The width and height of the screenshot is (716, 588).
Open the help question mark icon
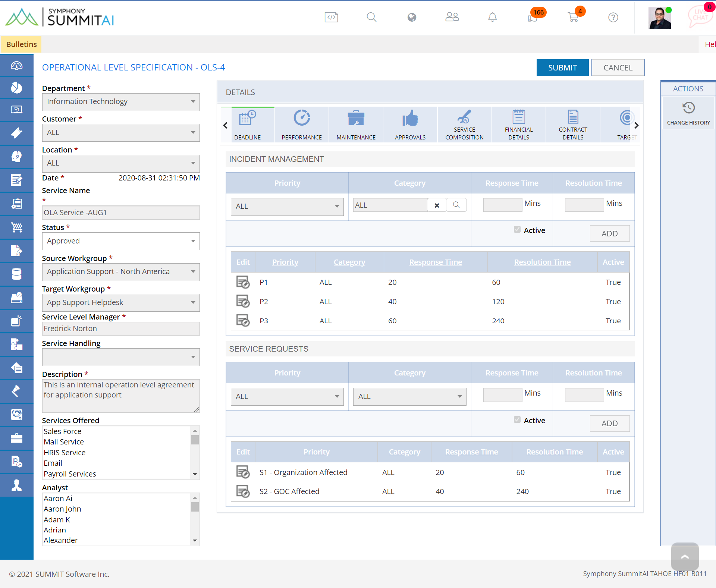[x=613, y=17]
